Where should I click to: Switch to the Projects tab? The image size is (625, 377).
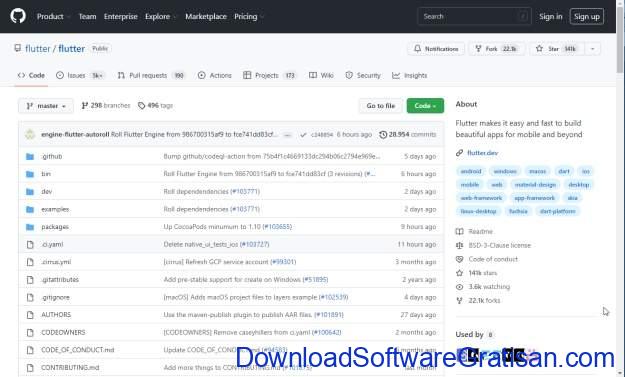(270, 75)
